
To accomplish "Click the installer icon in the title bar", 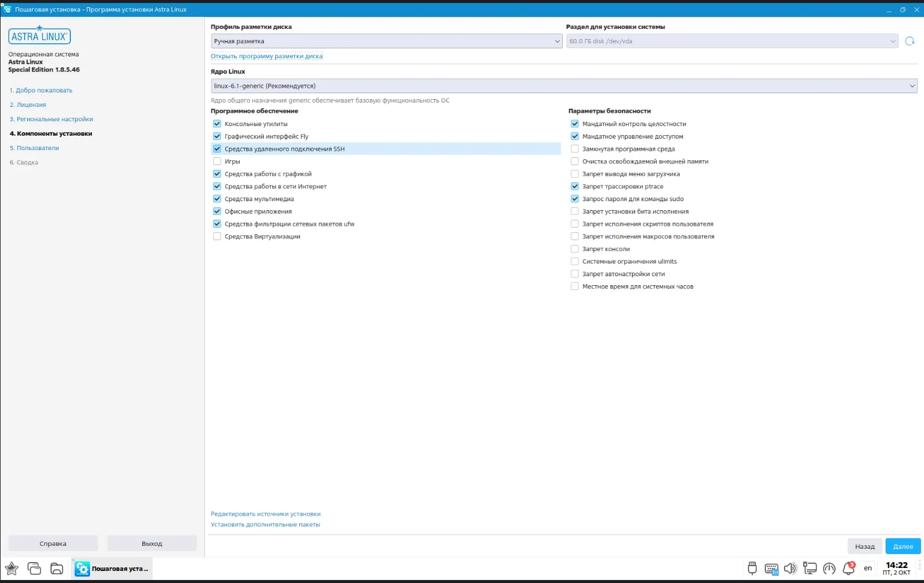I will coord(7,9).
